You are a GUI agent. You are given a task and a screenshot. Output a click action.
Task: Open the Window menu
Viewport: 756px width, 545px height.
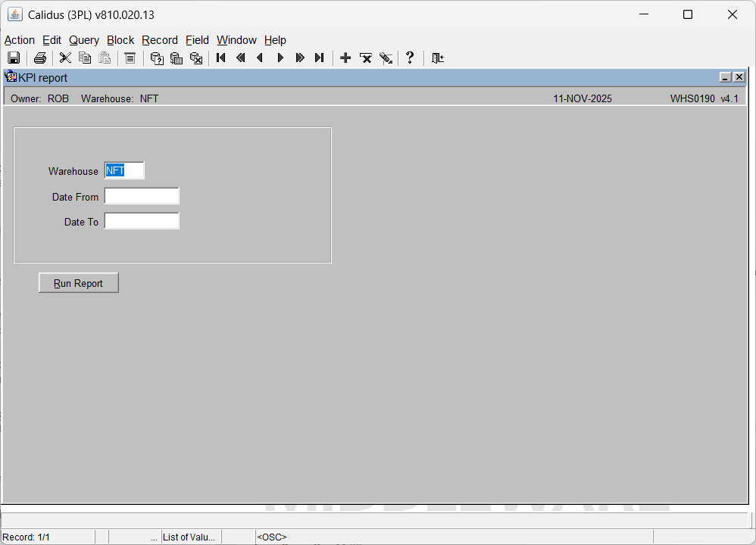click(x=236, y=40)
